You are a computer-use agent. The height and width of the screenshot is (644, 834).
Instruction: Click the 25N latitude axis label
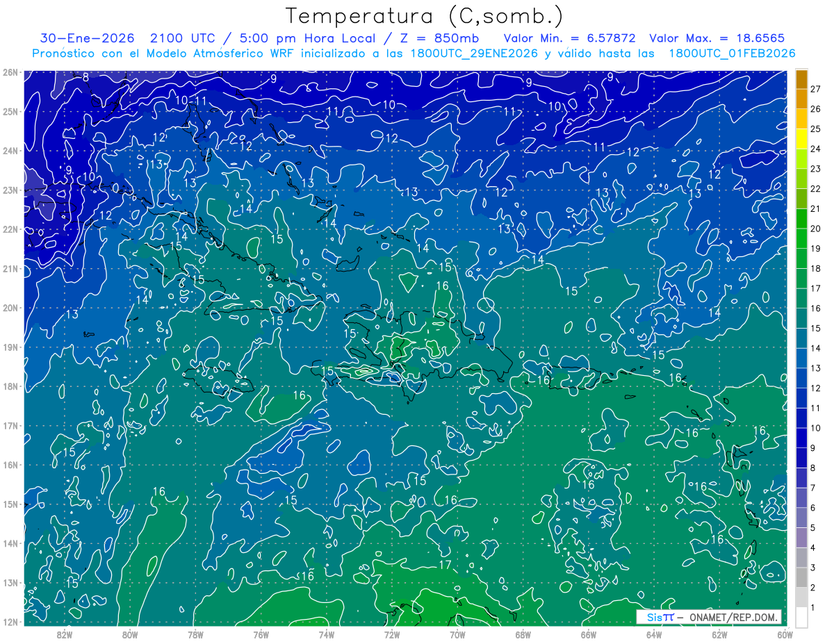10,111
